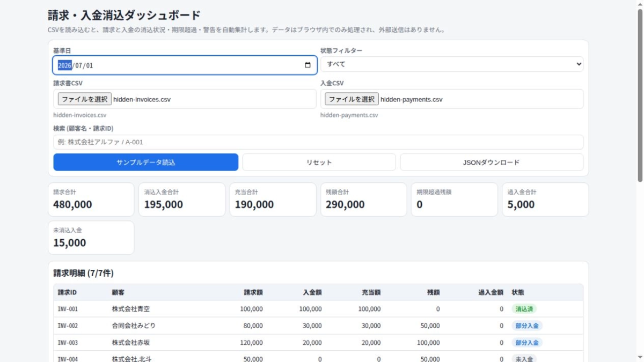
Task: Select the 充当合計 190,000 card
Action: tap(273, 200)
